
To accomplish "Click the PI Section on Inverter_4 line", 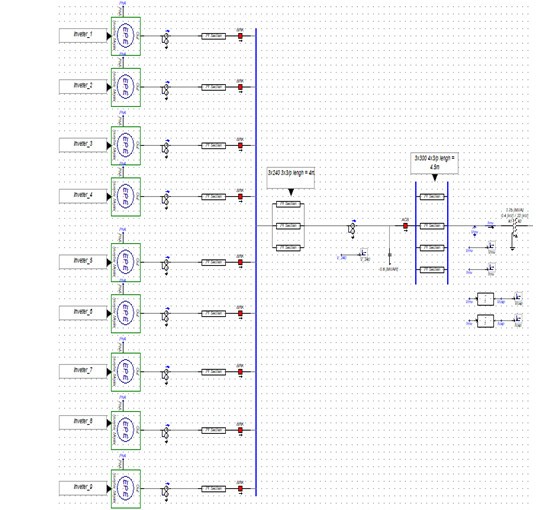I will (213, 196).
